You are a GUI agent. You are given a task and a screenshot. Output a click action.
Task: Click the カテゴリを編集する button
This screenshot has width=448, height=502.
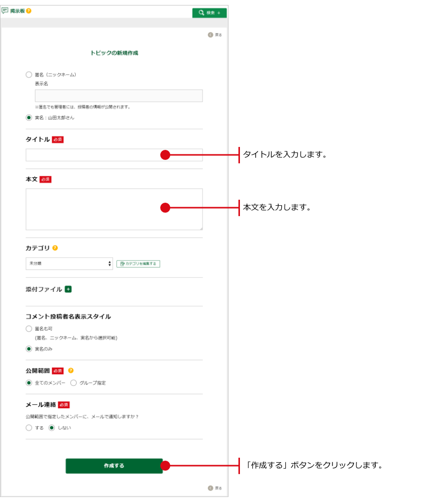[x=138, y=264]
